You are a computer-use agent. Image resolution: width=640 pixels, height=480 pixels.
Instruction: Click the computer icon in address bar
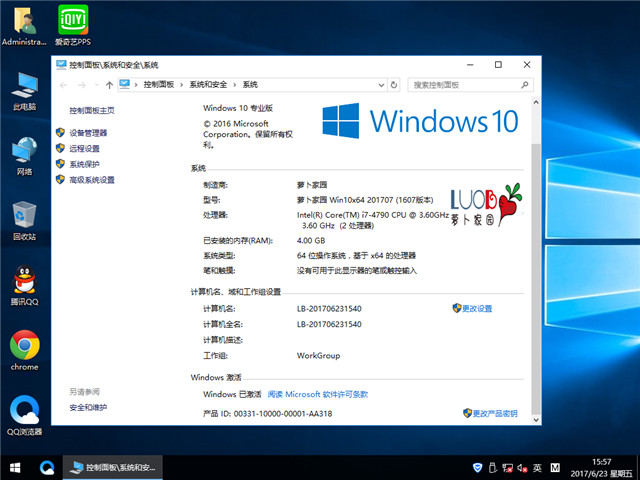point(124,84)
